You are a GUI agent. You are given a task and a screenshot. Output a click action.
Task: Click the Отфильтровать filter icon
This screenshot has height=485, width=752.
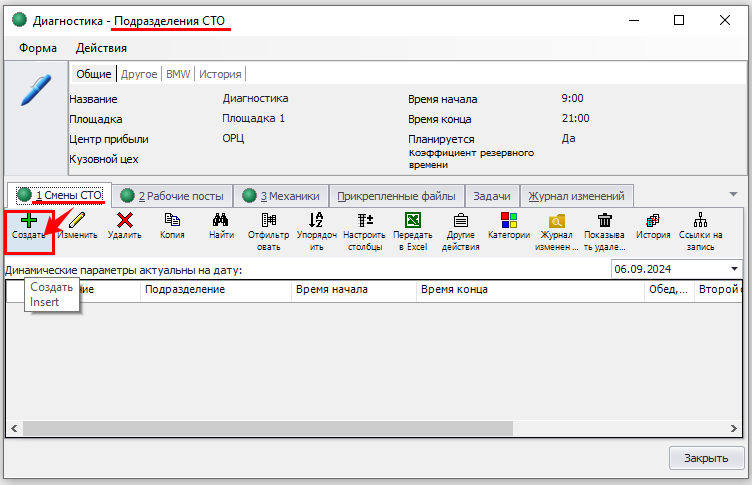(268, 221)
